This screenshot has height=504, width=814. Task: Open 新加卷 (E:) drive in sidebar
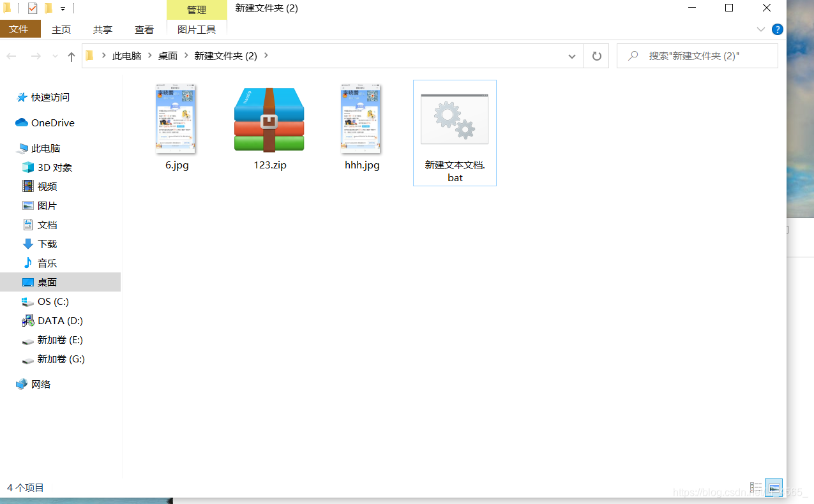click(x=60, y=339)
